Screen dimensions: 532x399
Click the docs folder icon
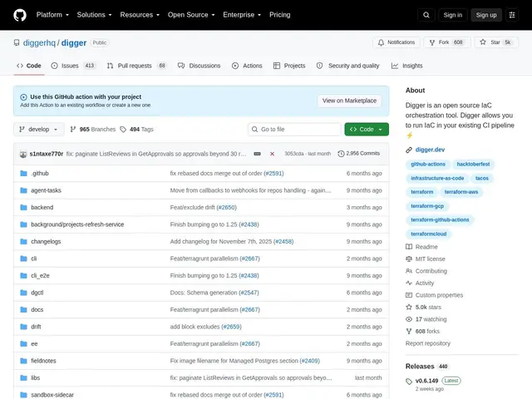click(x=23, y=310)
